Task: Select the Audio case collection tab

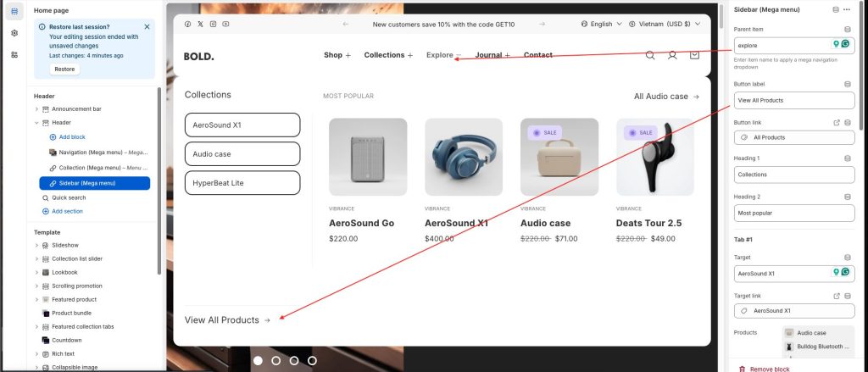Action: coord(242,153)
